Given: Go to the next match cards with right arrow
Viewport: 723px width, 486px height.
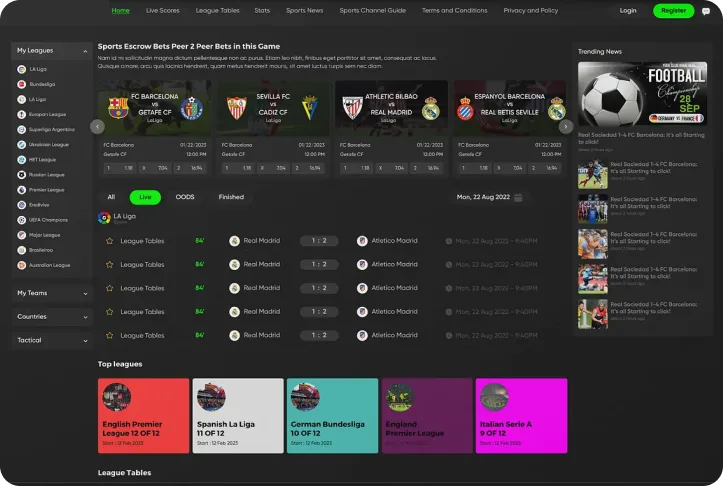Looking at the screenshot, I should coord(566,126).
